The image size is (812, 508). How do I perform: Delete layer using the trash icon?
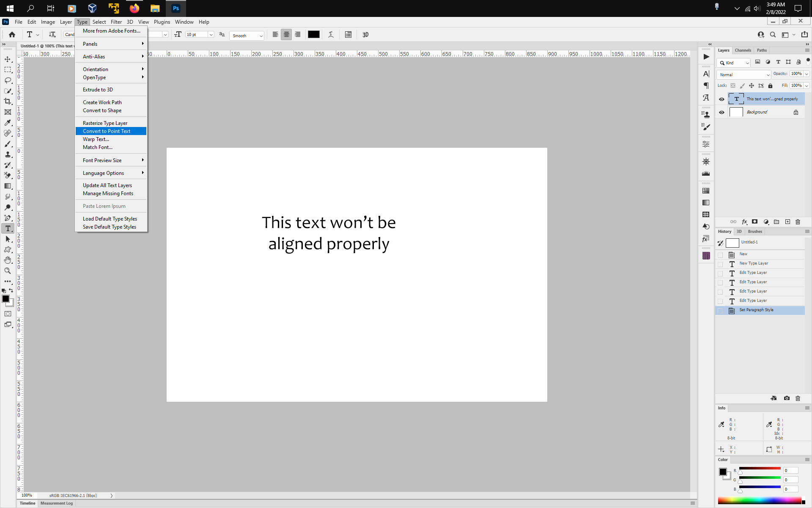[x=798, y=222]
